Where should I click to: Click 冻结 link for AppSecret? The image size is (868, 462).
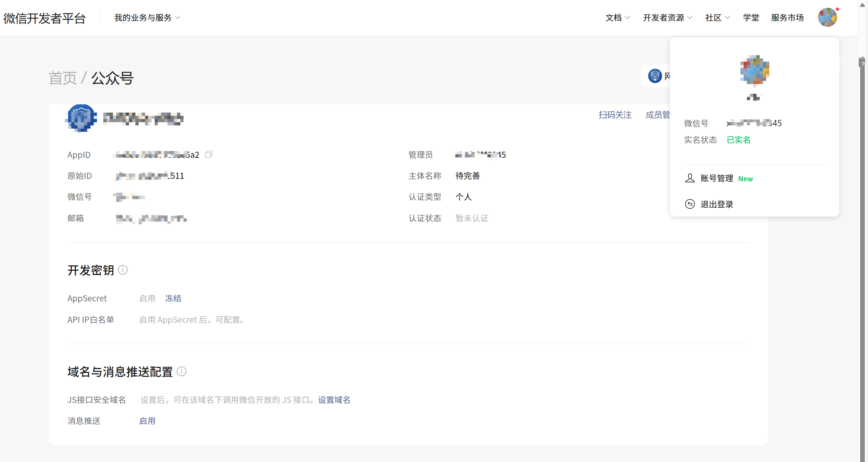pos(173,298)
